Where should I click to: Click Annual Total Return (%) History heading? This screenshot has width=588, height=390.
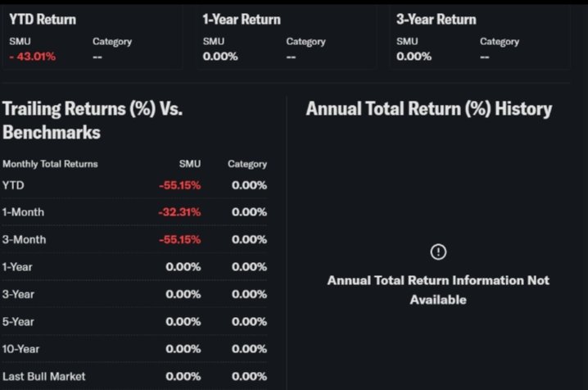(x=429, y=109)
